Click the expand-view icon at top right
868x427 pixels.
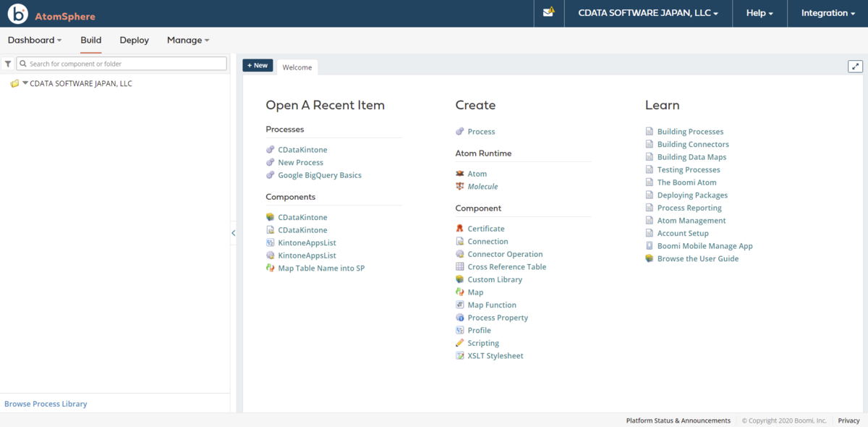coord(856,66)
